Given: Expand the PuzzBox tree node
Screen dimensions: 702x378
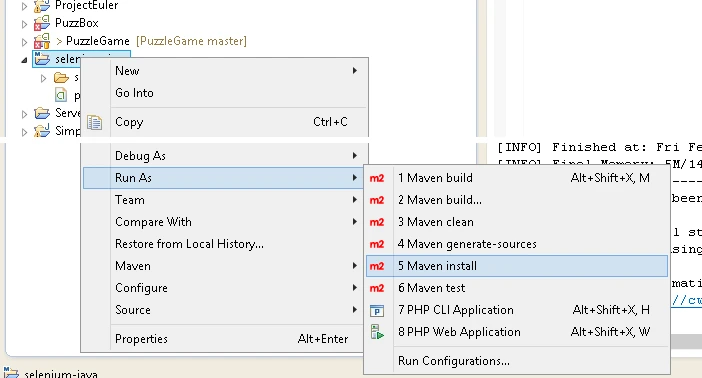Looking at the screenshot, I should (x=25, y=24).
